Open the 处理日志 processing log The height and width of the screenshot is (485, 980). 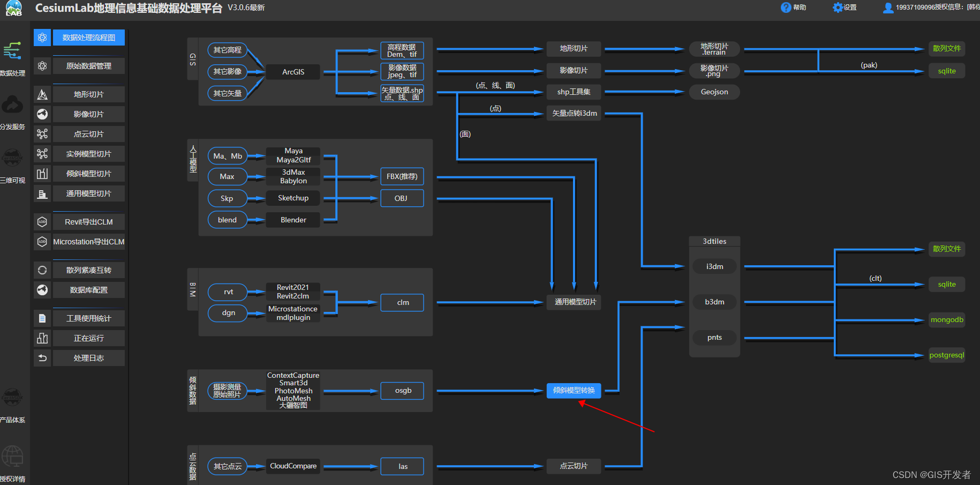tap(88, 357)
